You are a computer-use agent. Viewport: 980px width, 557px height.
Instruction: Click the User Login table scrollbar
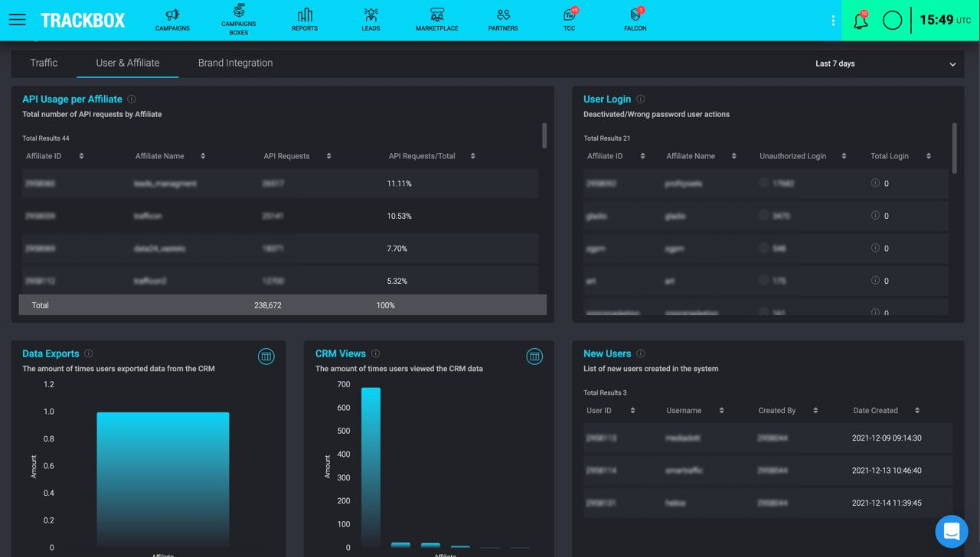click(x=954, y=148)
